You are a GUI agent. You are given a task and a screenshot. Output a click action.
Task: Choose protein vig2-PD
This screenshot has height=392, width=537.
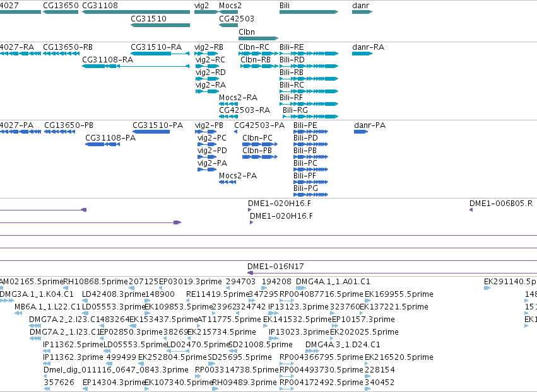coord(207,157)
